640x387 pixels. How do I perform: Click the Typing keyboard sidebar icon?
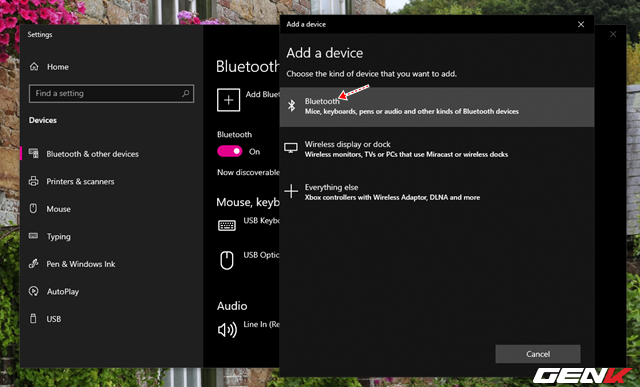point(33,236)
